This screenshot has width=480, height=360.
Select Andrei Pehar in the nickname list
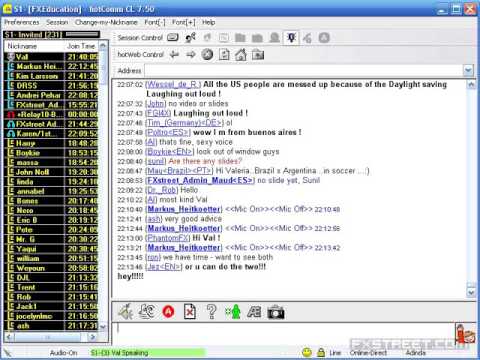click(x=52, y=95)
